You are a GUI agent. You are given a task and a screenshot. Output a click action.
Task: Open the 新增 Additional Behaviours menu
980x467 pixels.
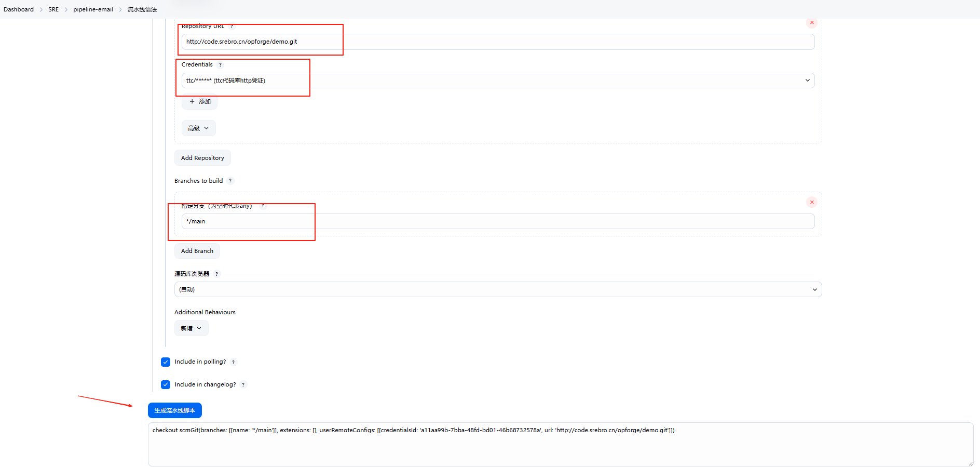coord(191,328)
